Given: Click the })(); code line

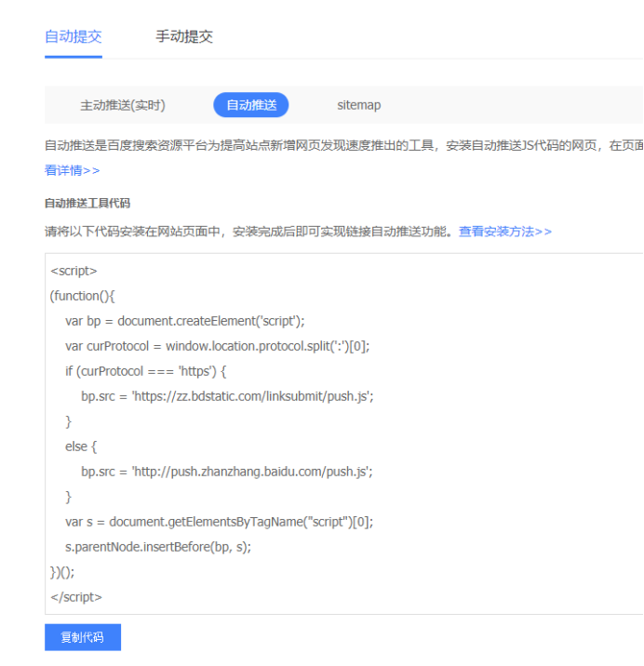Looking at the screenshot, I should 62,572.
